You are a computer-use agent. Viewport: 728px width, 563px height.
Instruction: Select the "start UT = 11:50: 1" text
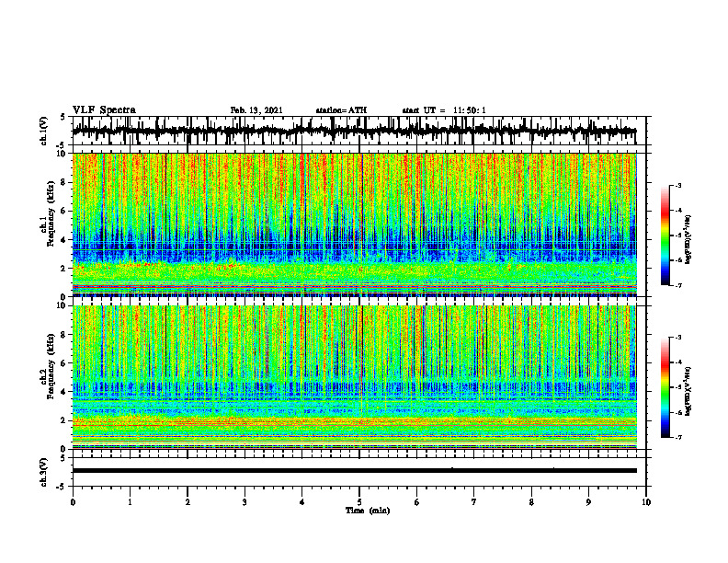point(444,110)
